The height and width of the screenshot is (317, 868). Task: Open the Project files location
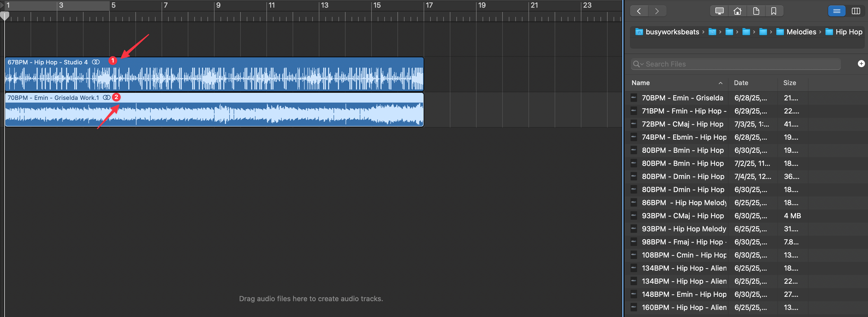coord(756,11)
